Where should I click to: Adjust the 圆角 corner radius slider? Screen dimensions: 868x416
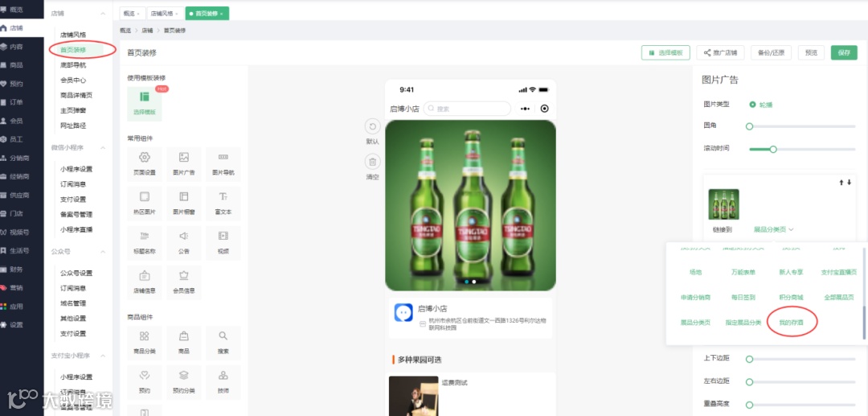point(802,126)
